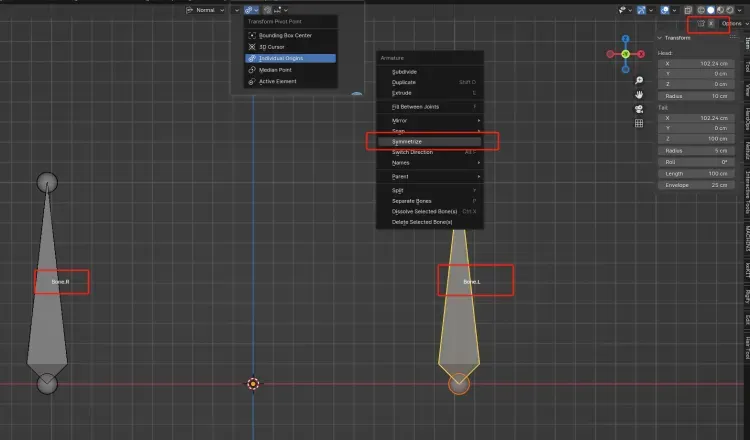Click Delete Selected Bone(s) entry

pos(430,222)
